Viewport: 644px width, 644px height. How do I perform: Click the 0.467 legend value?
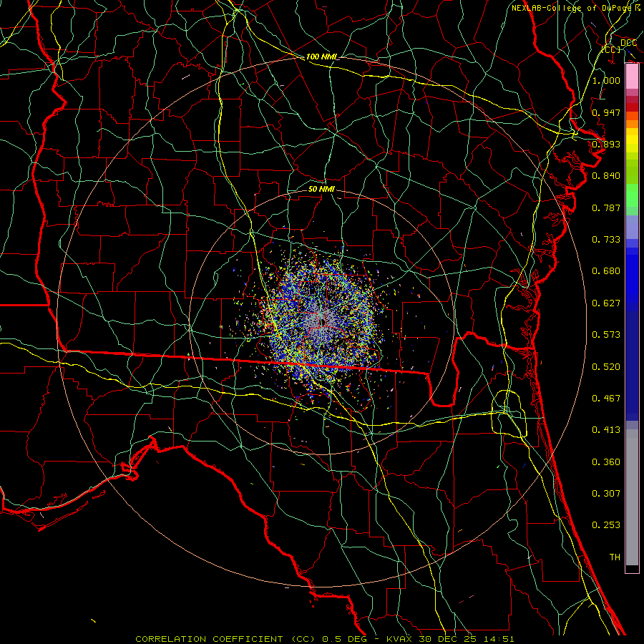tap(606, 399)
